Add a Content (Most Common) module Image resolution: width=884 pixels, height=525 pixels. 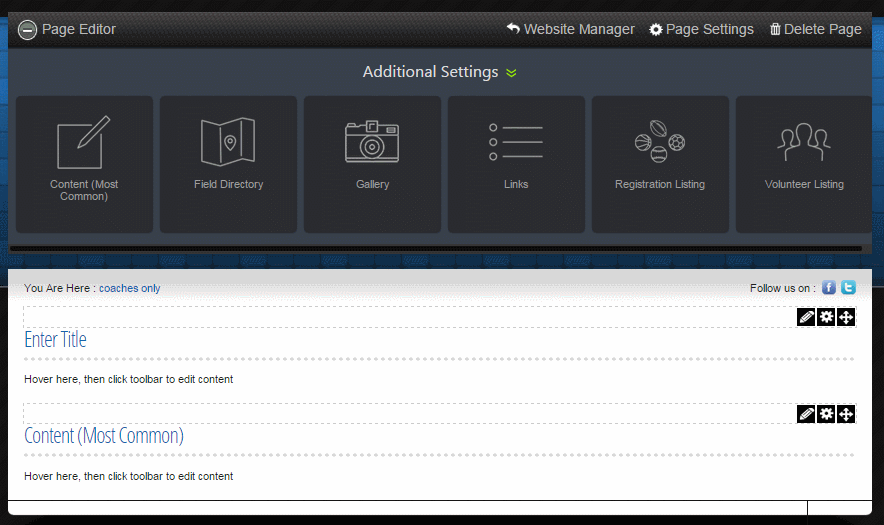(x=84, y=163)
